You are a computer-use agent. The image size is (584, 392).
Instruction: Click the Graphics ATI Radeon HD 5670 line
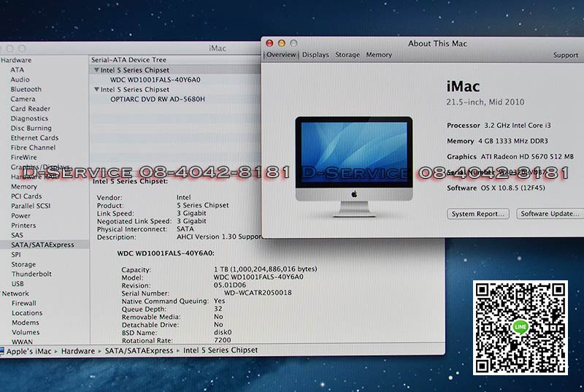click(x=510, y=157)
